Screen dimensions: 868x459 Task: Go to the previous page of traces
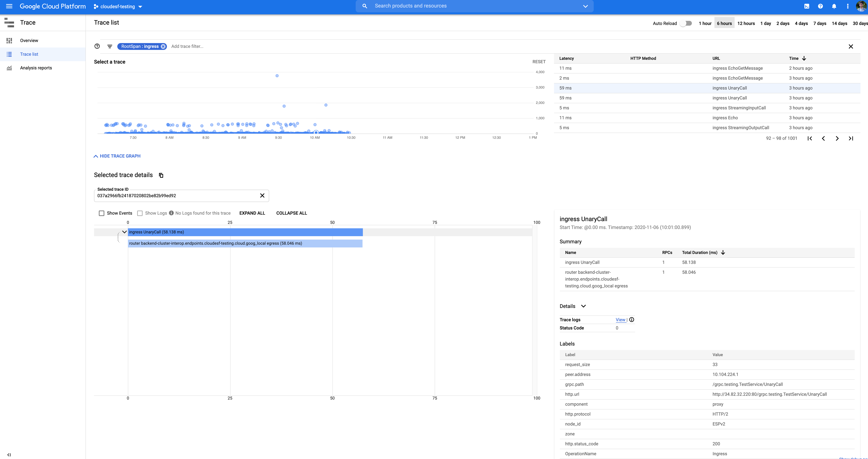pyautogui.click(x=823, y=138)
